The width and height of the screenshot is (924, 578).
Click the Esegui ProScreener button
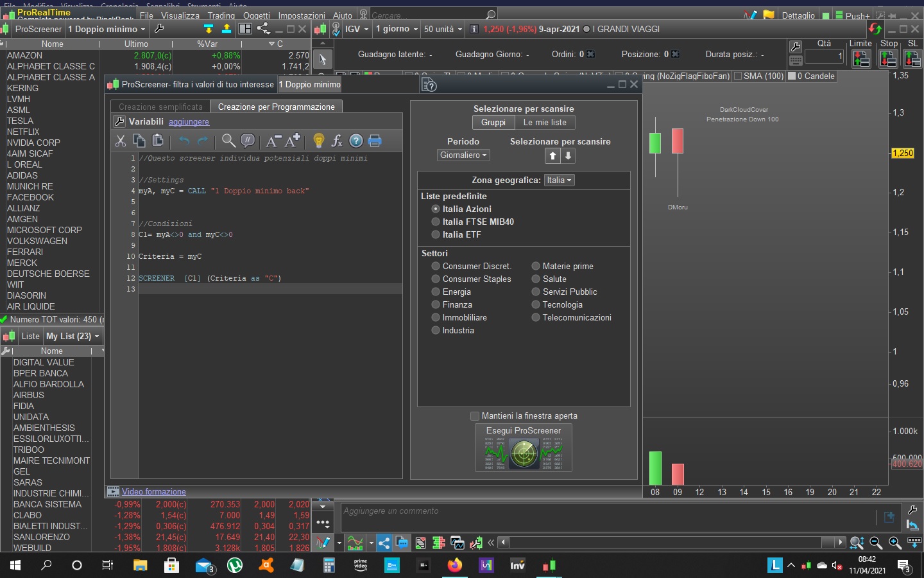(524, 448)
